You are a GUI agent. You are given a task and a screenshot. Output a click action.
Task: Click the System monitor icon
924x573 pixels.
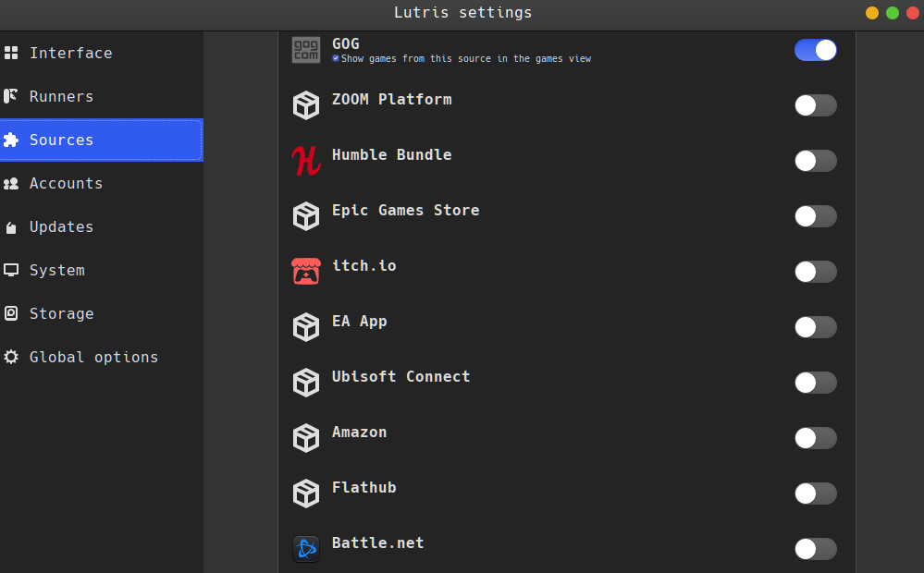[11, 270]
